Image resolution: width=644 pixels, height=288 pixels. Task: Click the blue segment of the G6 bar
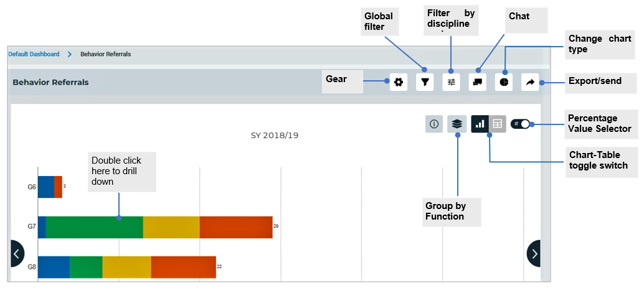(x=45, y=187)
